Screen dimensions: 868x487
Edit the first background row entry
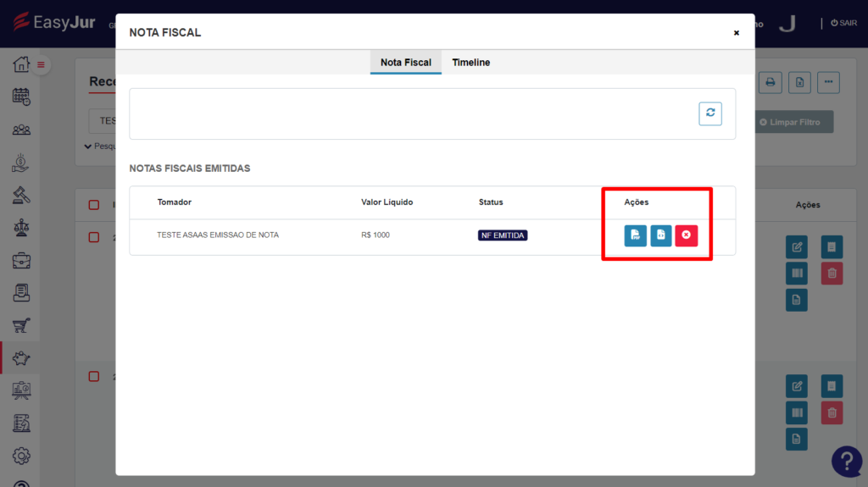[x=797, y=246]
